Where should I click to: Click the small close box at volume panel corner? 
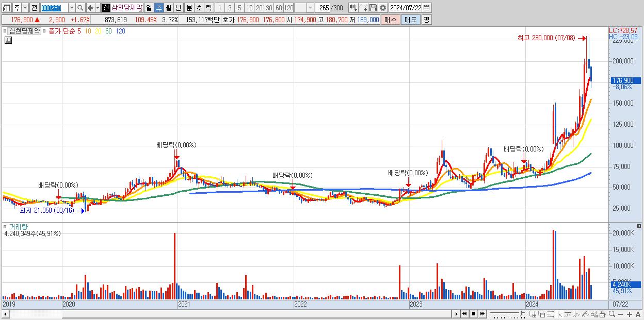[640, 226]
